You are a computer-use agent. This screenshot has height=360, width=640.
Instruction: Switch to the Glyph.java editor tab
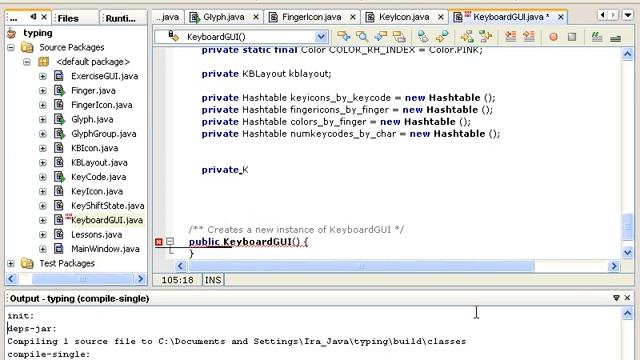(x=224, y=17)
